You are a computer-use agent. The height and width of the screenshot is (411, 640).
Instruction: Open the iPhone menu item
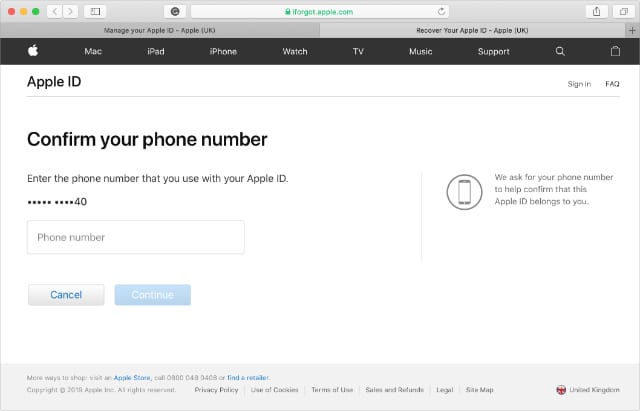223,51
